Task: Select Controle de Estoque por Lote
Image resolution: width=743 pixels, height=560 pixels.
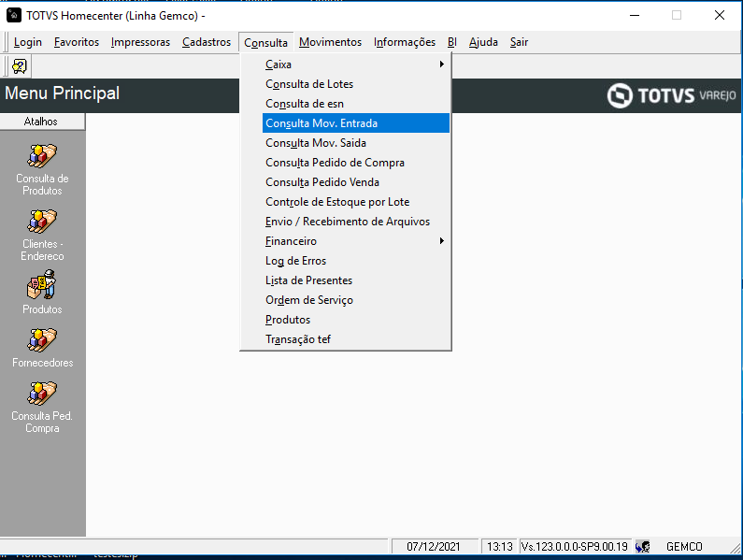Action: (x=355, y=202)
